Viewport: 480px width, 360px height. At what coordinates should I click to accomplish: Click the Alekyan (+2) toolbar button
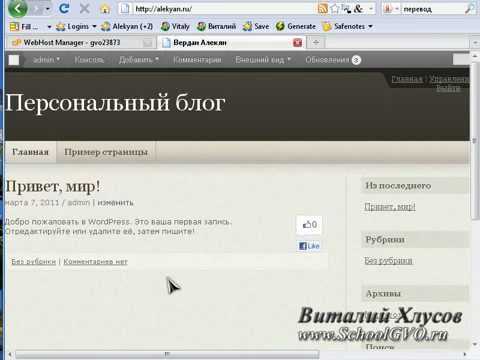127,26
